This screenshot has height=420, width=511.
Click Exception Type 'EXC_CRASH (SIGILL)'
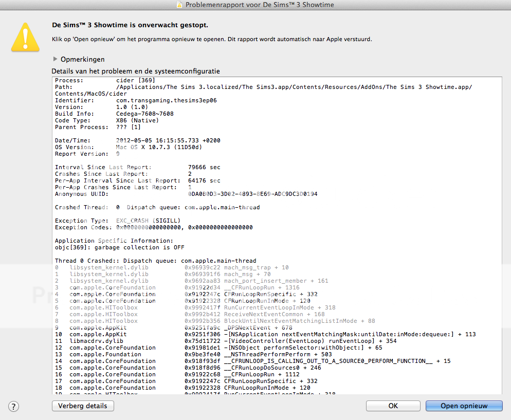[x=148, y=221]
